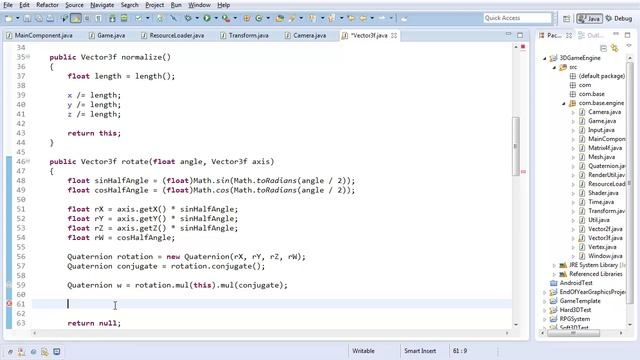Open Quaternion.java in Package Explorer
This screenshot has height=360, width=640.
pyautogui.click(x=606, y=166)
